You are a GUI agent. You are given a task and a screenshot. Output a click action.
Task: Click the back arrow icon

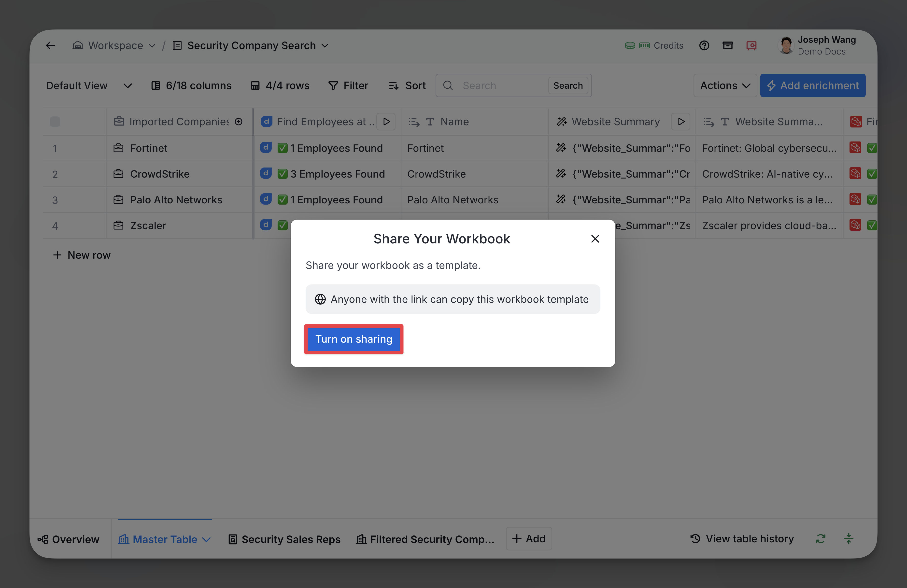click(x=51, y=46)
